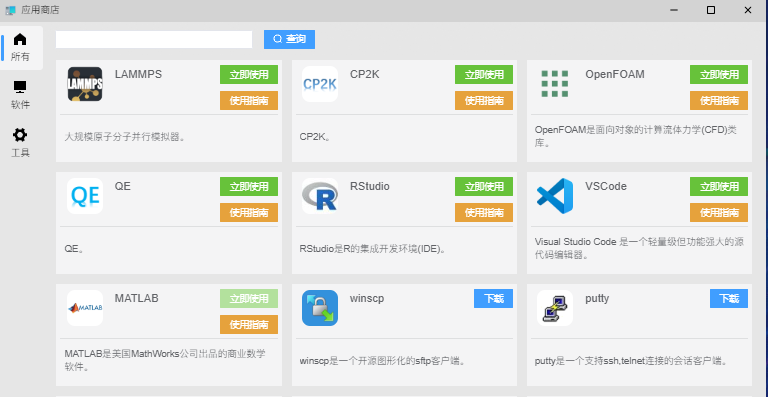Click the 'CP2K。' description under the CP2K card
This screenshot has height=397, width=768.
(316, 137)
